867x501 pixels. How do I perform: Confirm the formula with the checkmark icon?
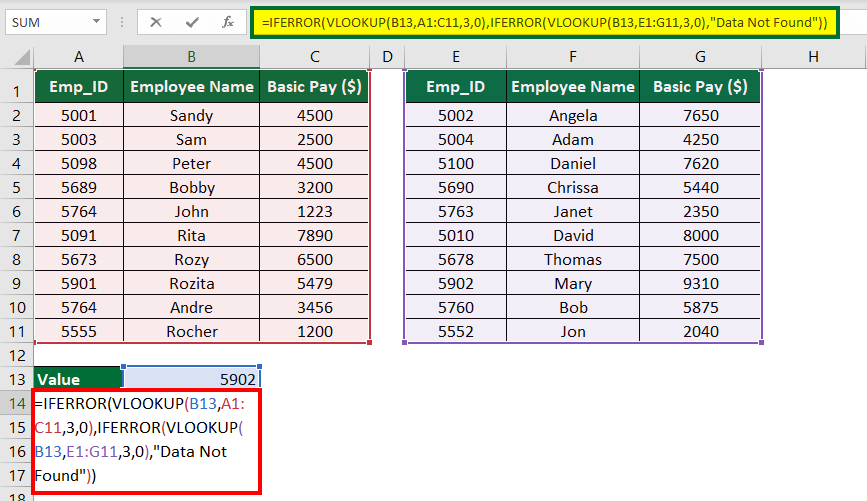pyautogui.click(x=192, y=22)
